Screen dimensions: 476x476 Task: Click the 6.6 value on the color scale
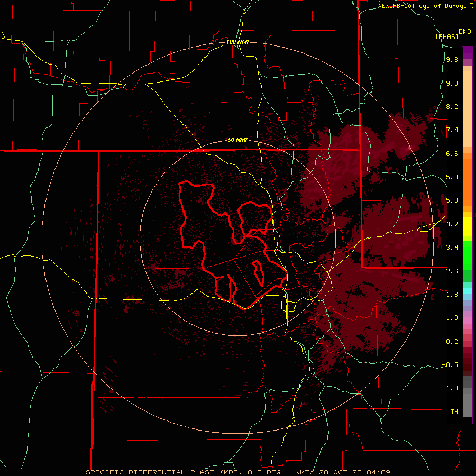(452, 153)
